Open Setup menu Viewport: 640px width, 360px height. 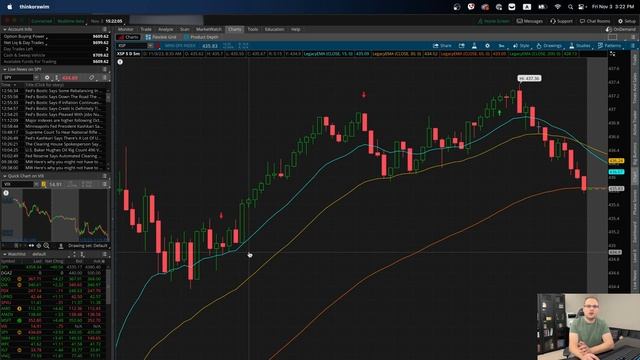pyautogui.click(x=627, y=21)
